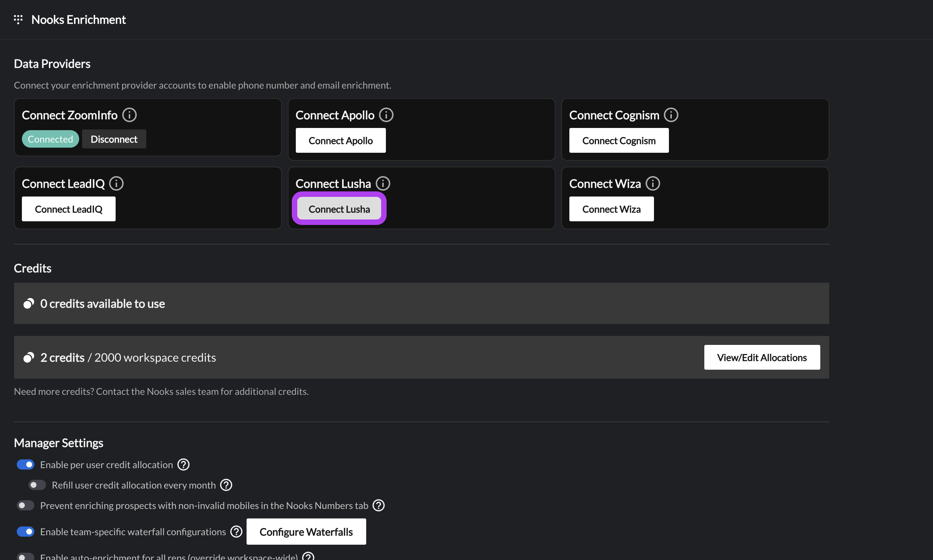This screenshot has height=560, width=933.
Task: Click the Credits section heading
Action: tap(32, 268)
